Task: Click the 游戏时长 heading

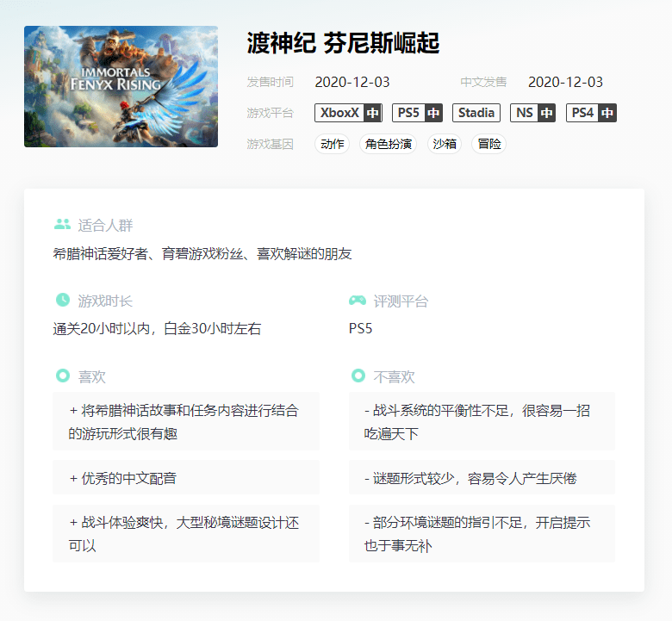Action: coord(105,301)
